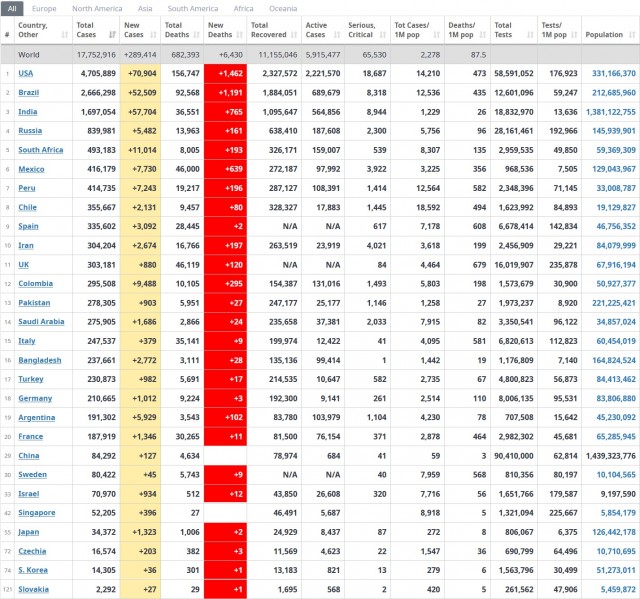Switch to the Africa tab
Viewport: 640px width, 599px height.
point(243,8)
